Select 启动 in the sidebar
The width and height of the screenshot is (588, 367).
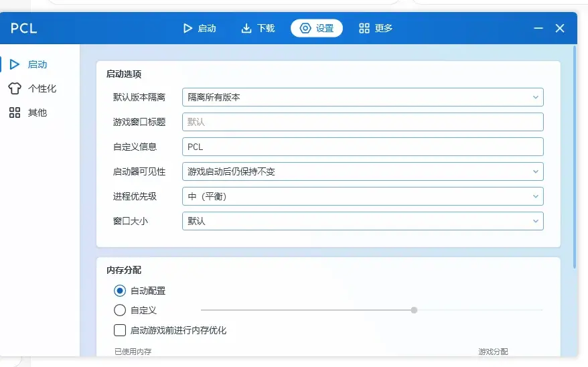click(x=40, y=64)
